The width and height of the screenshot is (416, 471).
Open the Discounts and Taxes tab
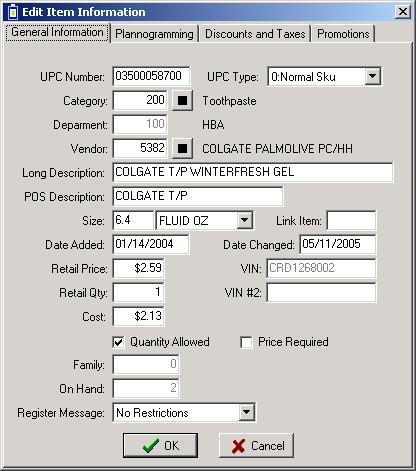[255, 34]
